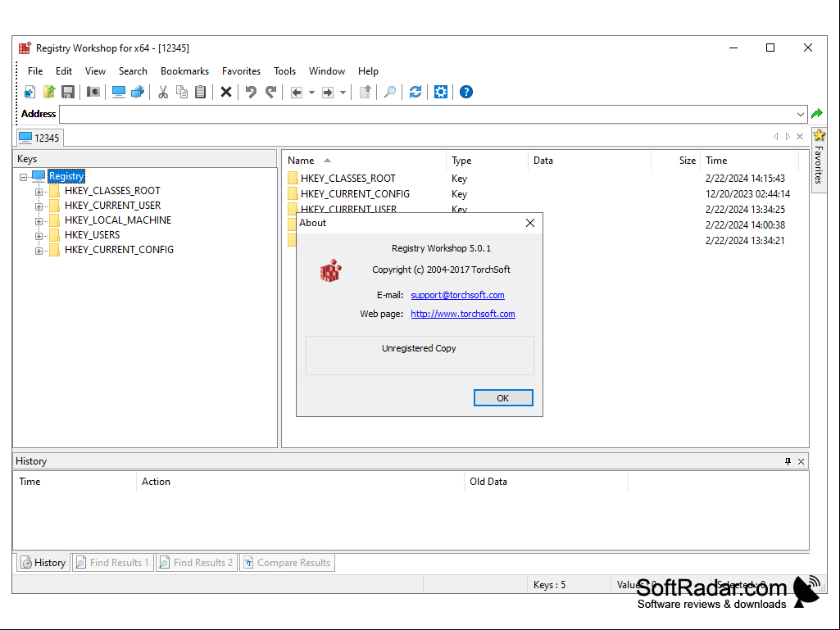This screenshot has width=840, height=630.
Task: Select the 12345 document tab
Action: 39,138
